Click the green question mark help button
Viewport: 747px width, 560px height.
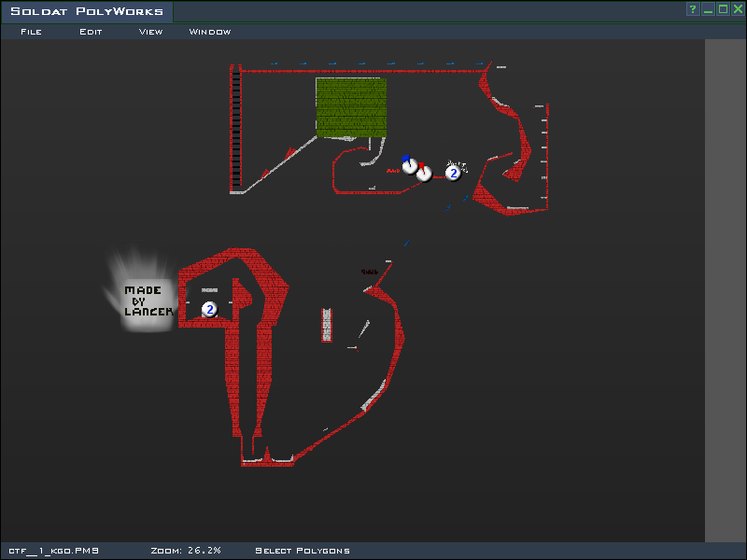pos(693,9)
